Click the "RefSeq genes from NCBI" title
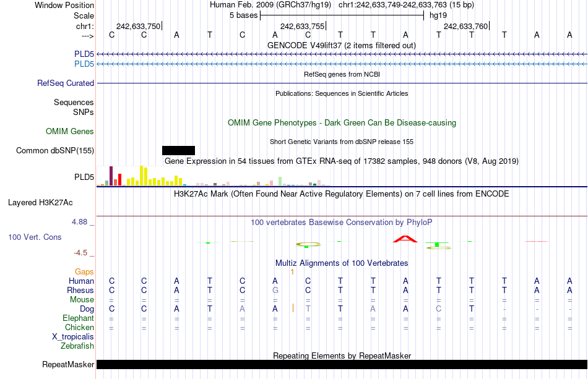Viewport: 588px width, 379px height. pyautogui.click(x=342, y=75)
